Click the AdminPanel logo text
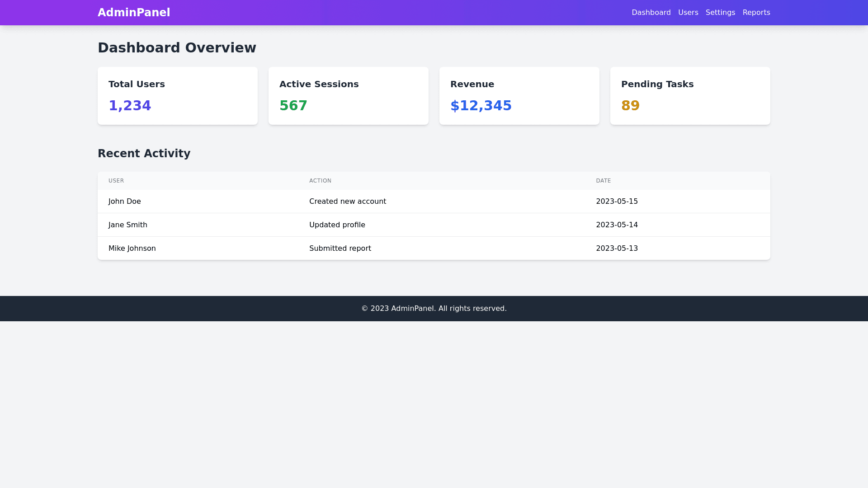868x488 pixels. (134, 13)
